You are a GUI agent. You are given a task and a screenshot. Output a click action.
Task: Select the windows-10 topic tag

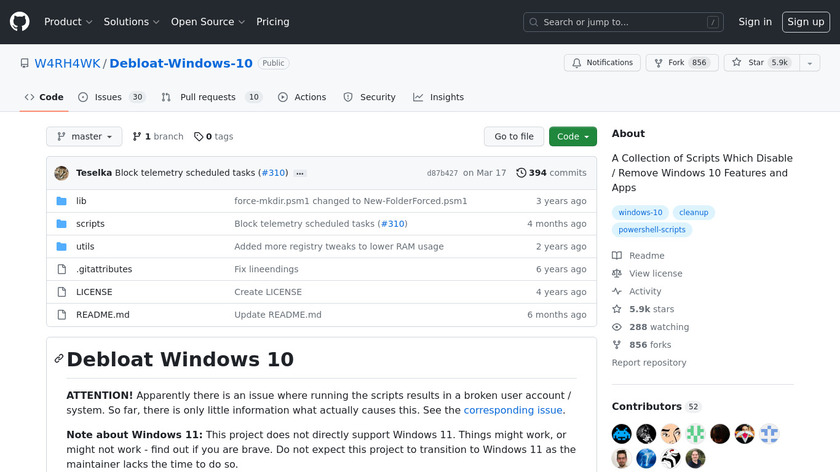(640, 212)
